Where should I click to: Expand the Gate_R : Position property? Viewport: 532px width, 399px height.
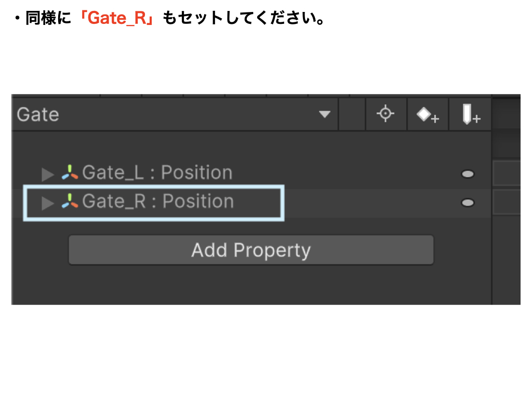pos(47,203)
